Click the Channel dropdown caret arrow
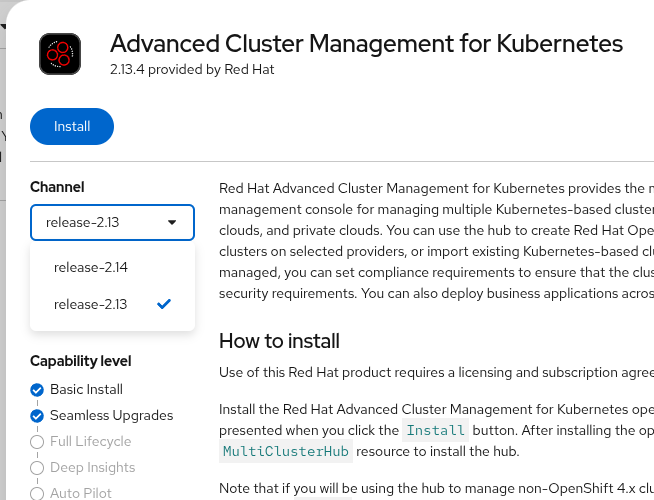 coord(172,222)
